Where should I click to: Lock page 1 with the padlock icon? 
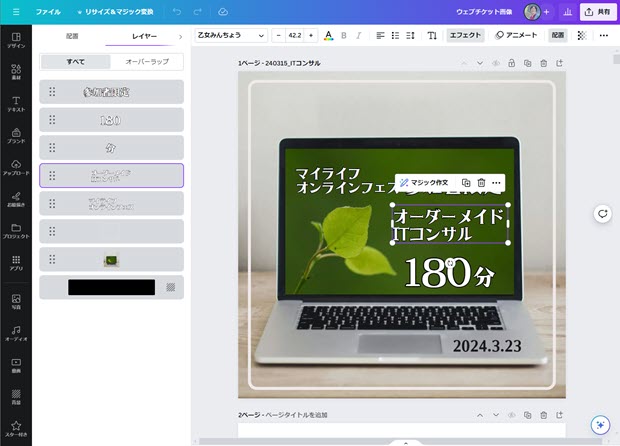pos(511,63)
